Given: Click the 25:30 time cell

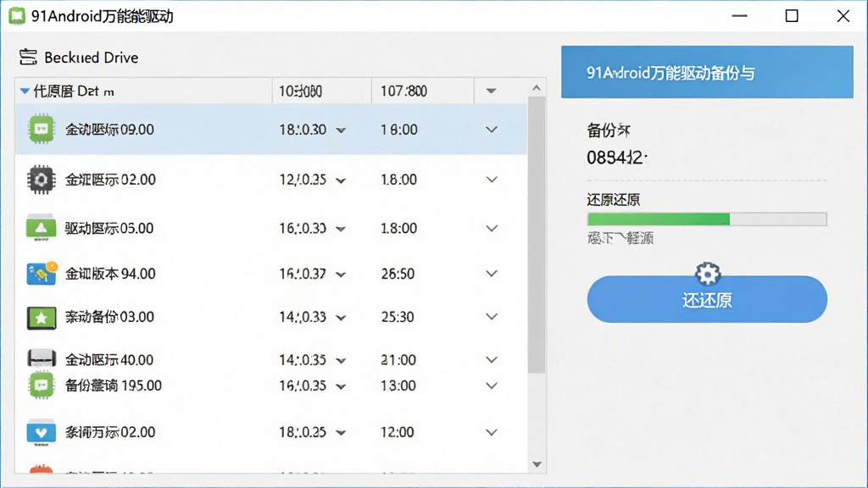Looking at the screenshot, I should click(x=398, y=317).
